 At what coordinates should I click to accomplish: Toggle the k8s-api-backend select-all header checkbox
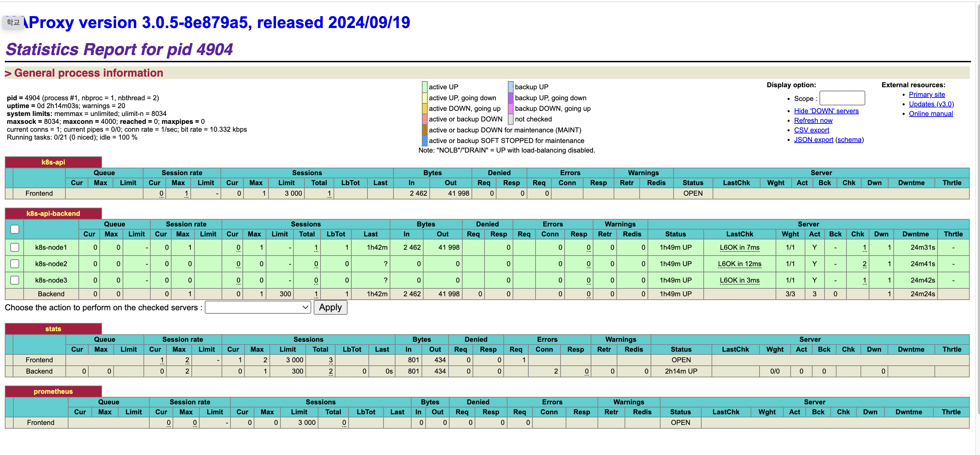(x=15, y=229)
